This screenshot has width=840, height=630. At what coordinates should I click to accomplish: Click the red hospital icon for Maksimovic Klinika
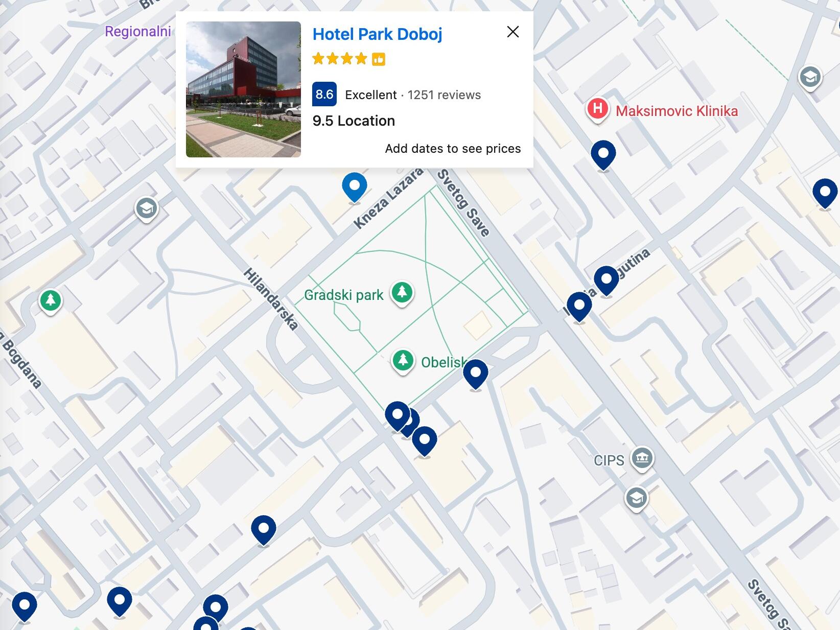click(597, 109)
